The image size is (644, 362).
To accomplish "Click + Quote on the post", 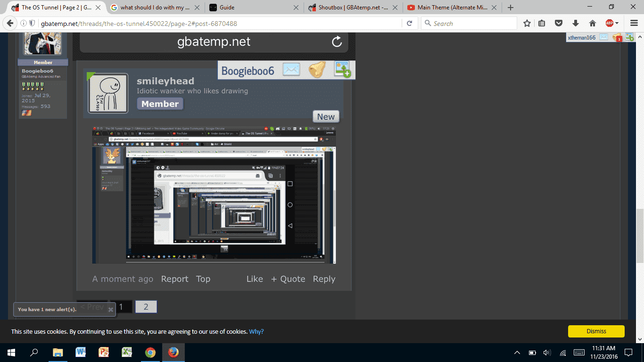I will (x=288, y=279).
